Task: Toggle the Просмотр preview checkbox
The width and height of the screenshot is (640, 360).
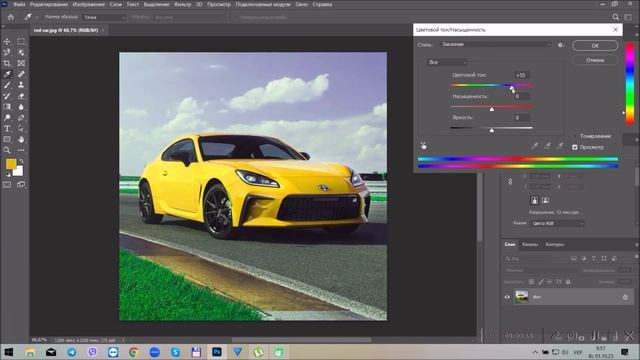Action: coord(575,147)
